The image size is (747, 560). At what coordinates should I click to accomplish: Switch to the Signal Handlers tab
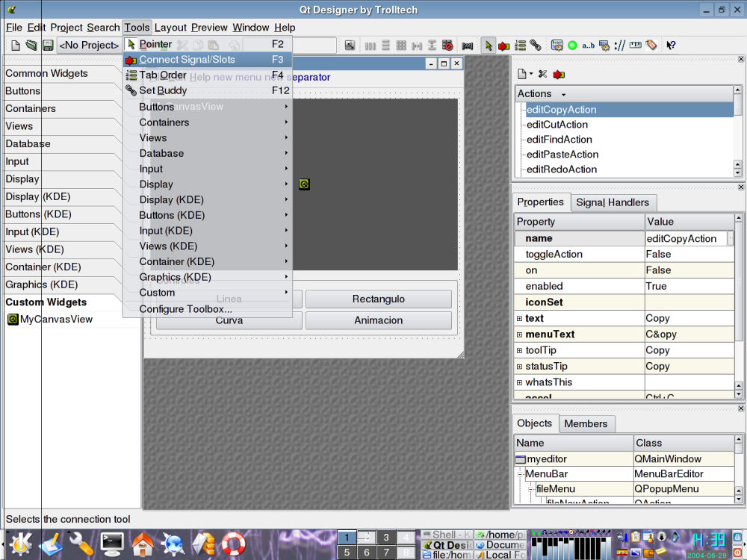(x=613, y=203)
